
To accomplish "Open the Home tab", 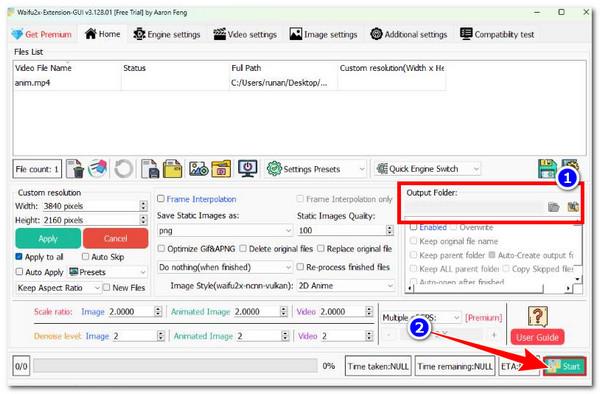I will [x=103, y=34].
